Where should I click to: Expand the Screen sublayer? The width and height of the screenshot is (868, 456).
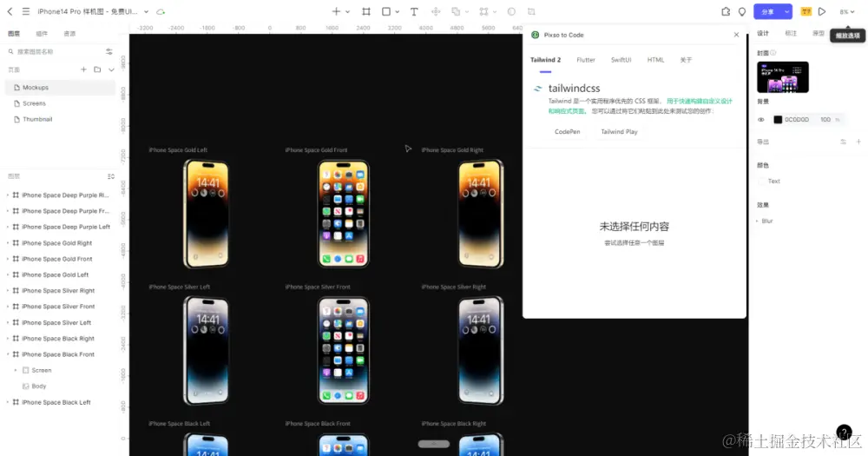tap(16, 371)
